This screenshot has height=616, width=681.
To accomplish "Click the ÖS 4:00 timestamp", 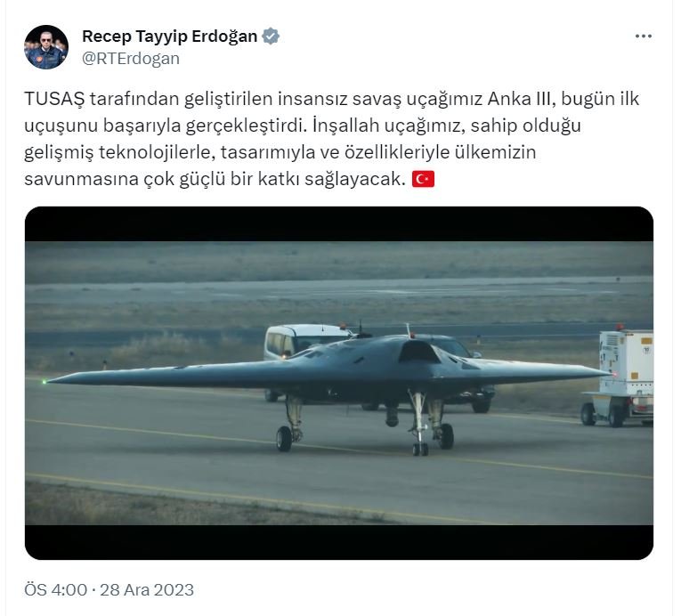I will click(55, 589).
